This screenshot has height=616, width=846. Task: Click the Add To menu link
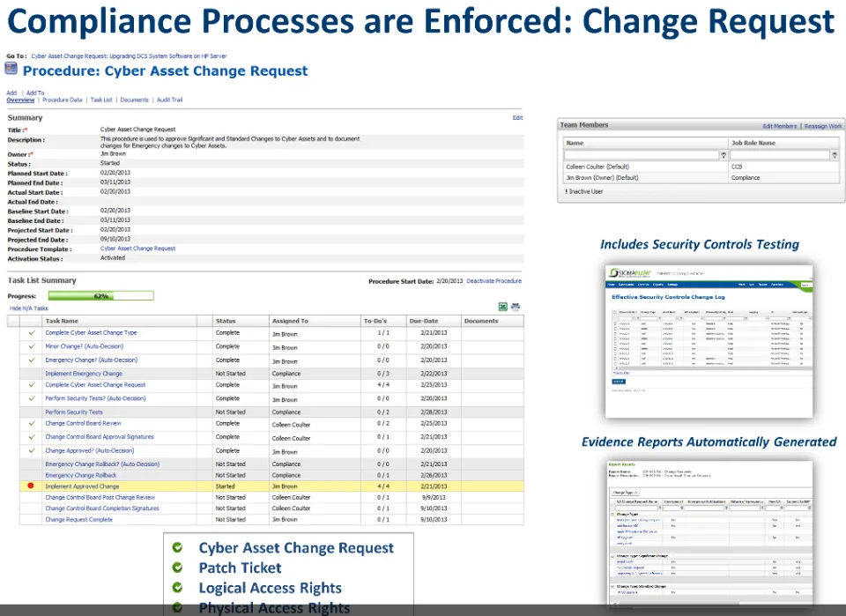(x=35, y=93)
